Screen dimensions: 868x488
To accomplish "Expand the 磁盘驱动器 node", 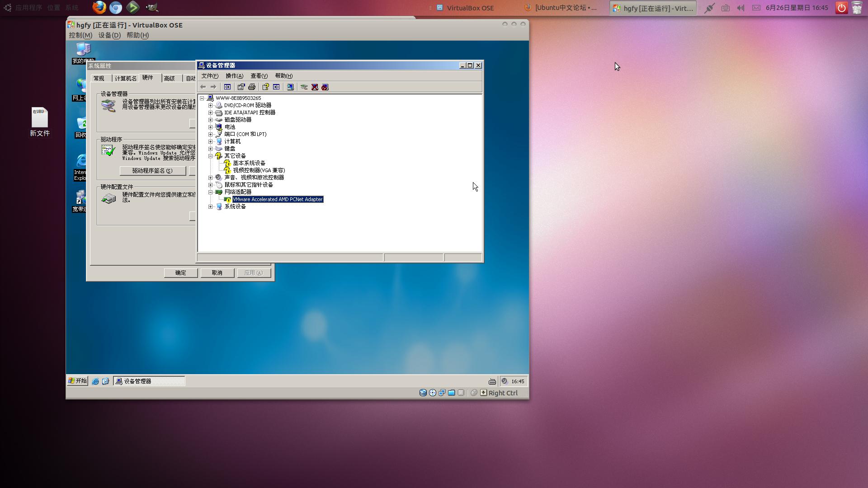I will tap(210, 120).
